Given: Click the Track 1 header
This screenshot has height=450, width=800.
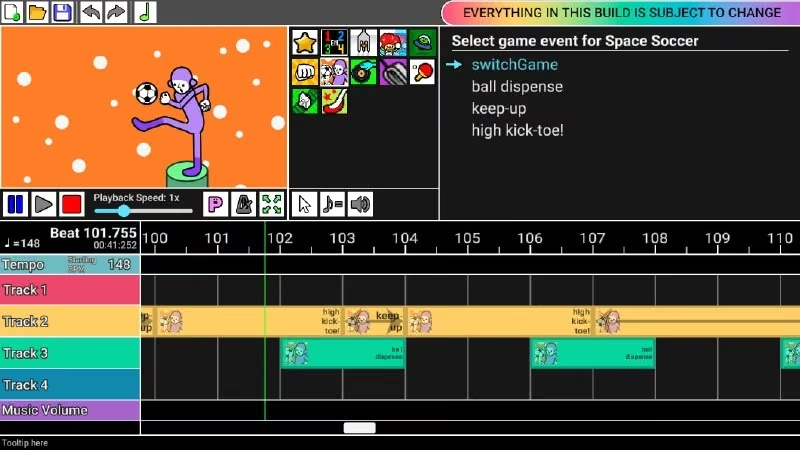Looking at the screenshot, I should (70, 290).
